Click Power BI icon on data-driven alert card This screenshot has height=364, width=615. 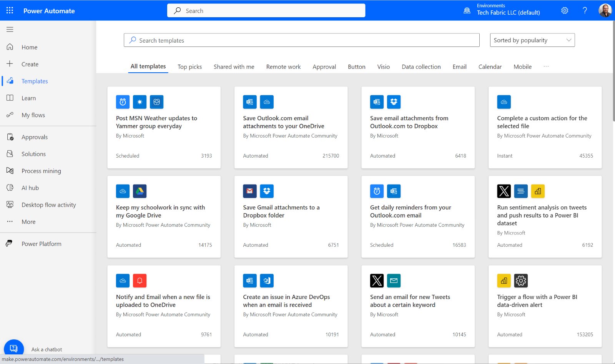click(504, 281)
